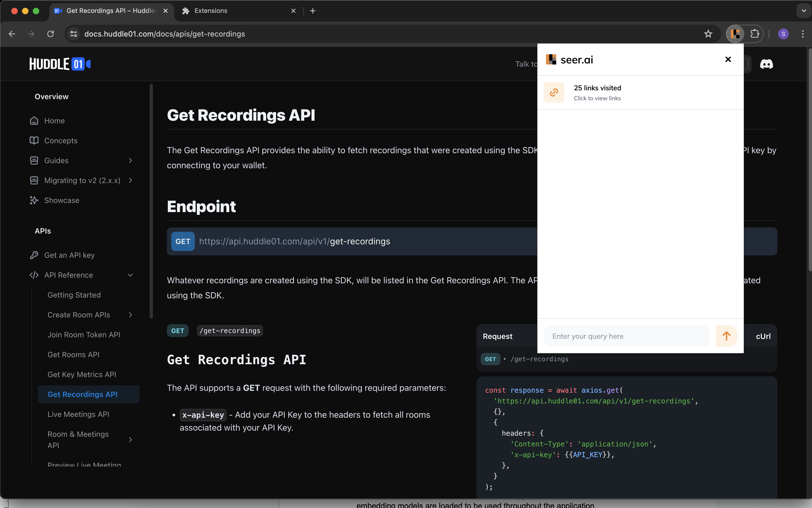Click the blue GET endpoint badge
The width and height of the screenshot is (812, 508).
pyautogui.click(x=183, y=241)
